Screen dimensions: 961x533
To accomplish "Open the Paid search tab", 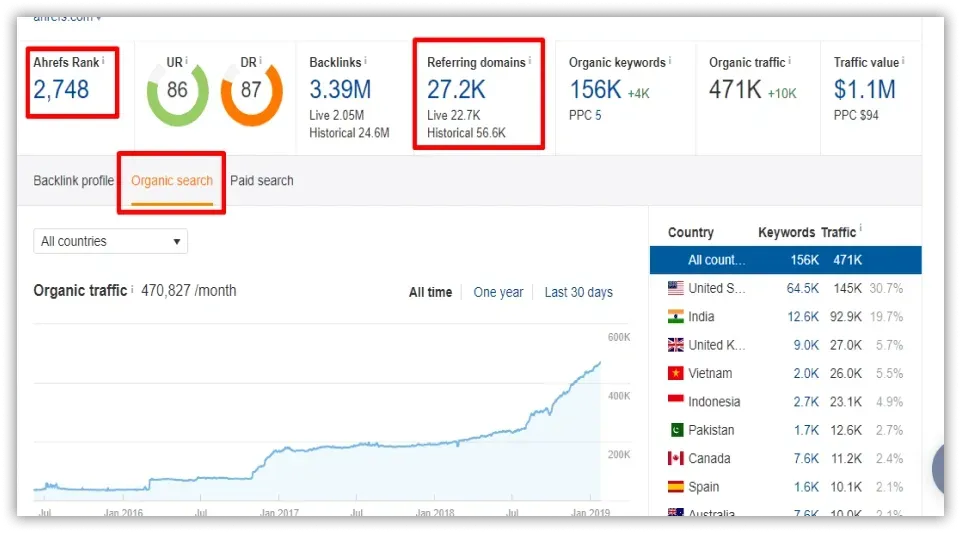I will (262, 181).
